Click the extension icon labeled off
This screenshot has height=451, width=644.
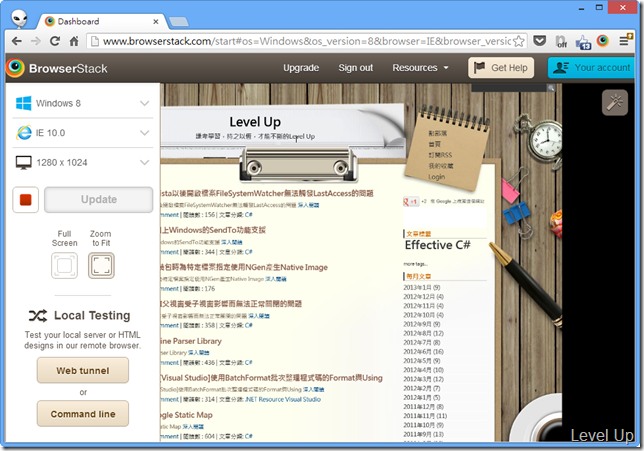pos(561,41)
